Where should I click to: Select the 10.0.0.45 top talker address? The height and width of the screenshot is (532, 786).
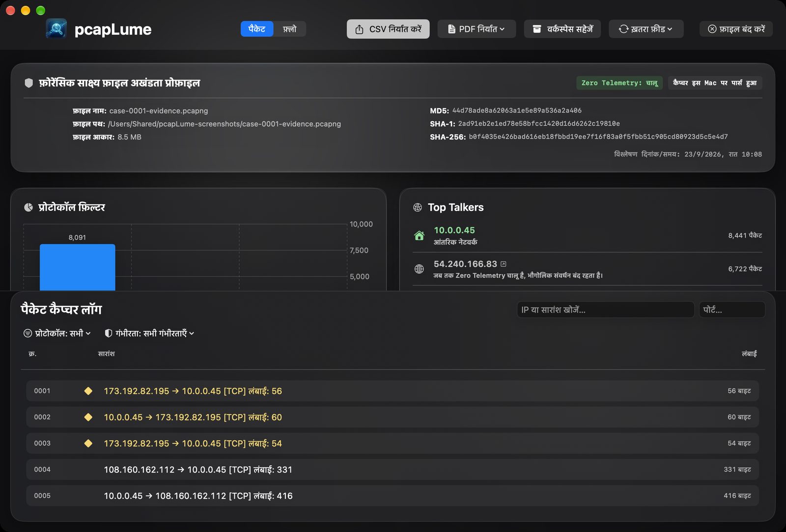click(454, 230)
